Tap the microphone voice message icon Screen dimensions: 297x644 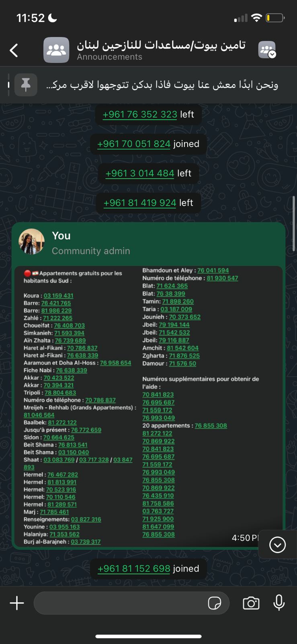279,603
